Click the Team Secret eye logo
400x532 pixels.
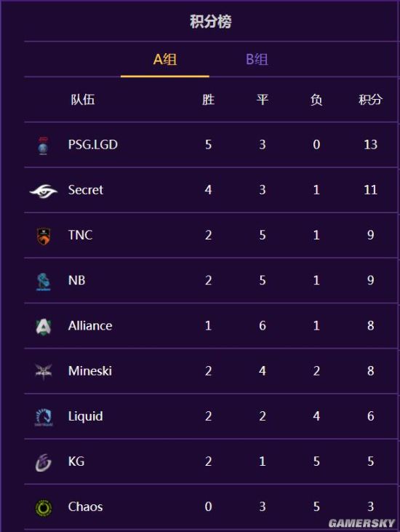(x=44, y=191)
